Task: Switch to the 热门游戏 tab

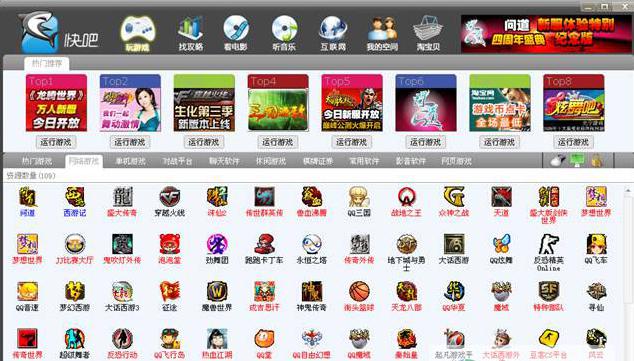Action: pos(37,161)
